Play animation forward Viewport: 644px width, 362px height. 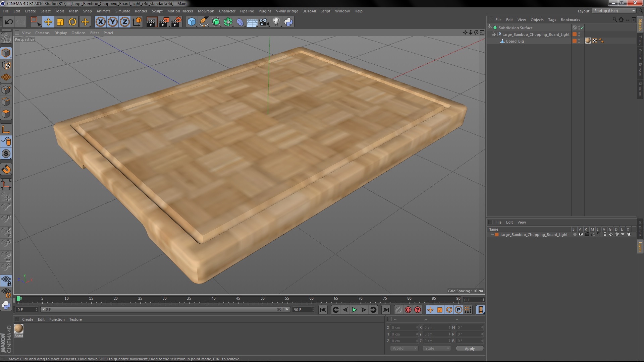coord(354,310)
